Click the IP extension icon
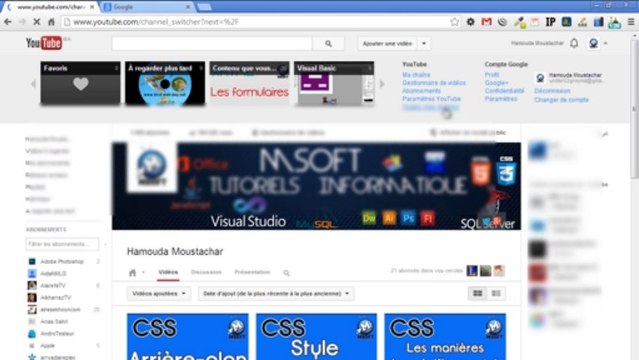Image resolution: width=639 pixels, height=360 pixels. tap(551, 22)
